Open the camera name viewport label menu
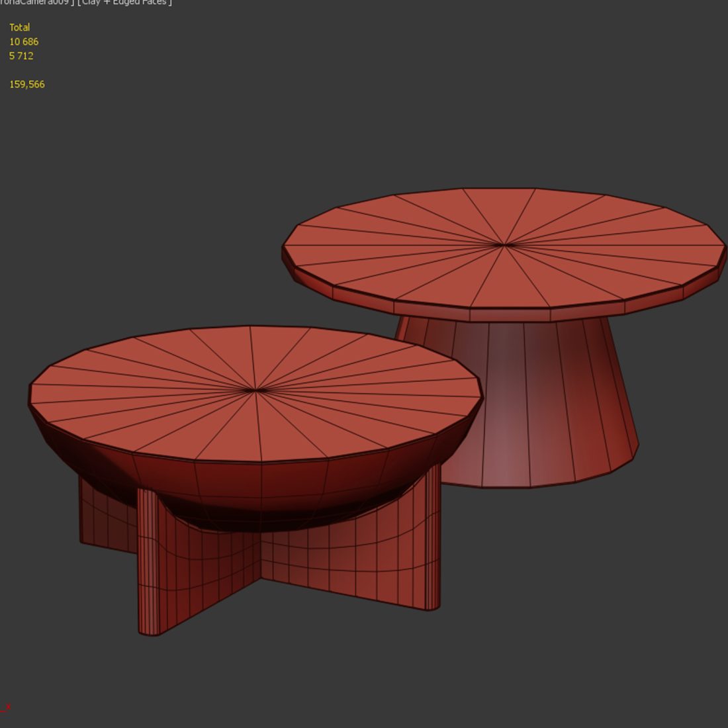The height and width of the screenshot is (728, 728). (37, 3)
